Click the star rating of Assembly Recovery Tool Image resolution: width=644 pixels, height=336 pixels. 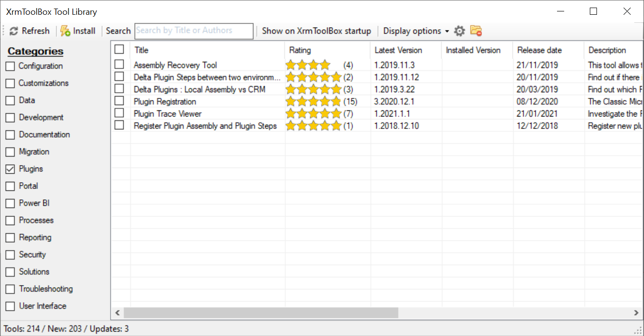point(308,65)
